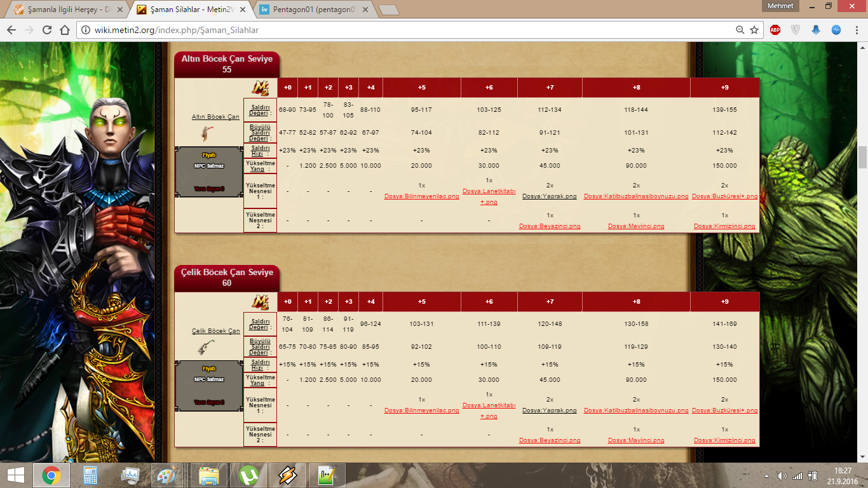Open the performance monitor taskbar icon

click(130, 475)
